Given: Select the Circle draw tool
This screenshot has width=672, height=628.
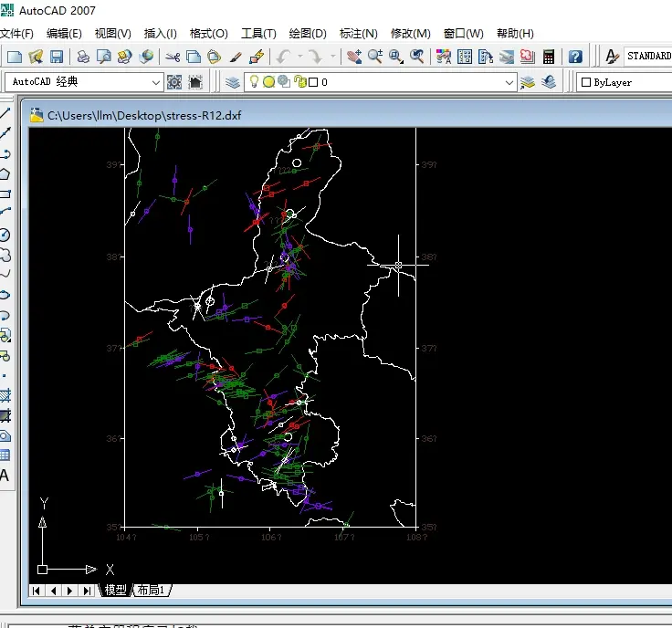Looking at the screenshot, I should 5,235.
